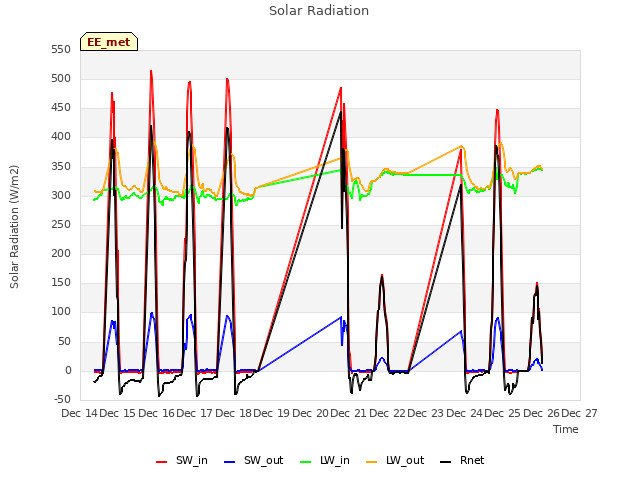640x480 pixels.
Task: Click the 100 y-axis tick label
Action: pyautogui.click(x=61, y=312)
